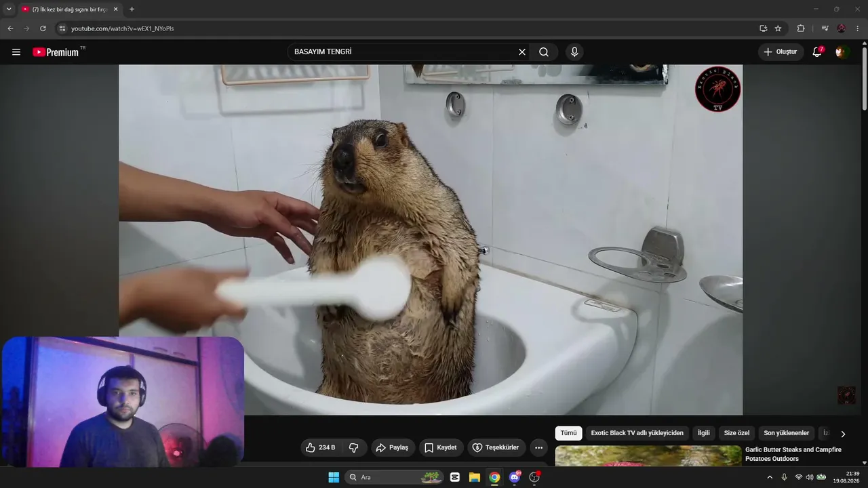This screenshot has height=488, width=868.
Task: Select the Tümü filter chip
Action: click(x=568, y=433)
